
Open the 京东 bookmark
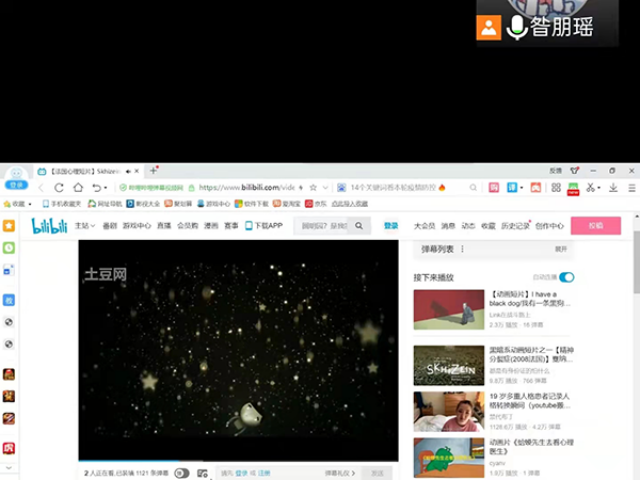point(316,204)
